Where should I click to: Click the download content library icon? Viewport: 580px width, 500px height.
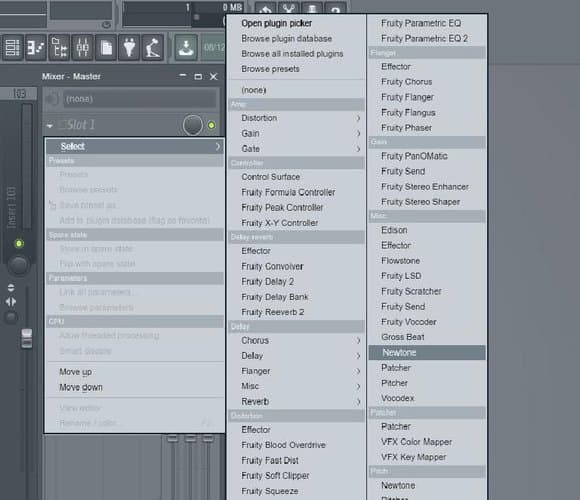coord(185,47)
